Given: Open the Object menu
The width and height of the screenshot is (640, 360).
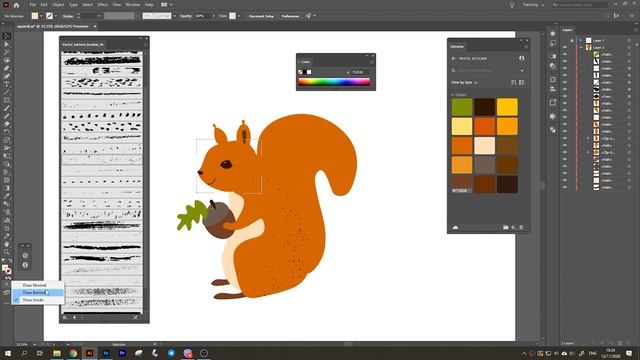Looking at the screenshot, I should coord(58,5).
